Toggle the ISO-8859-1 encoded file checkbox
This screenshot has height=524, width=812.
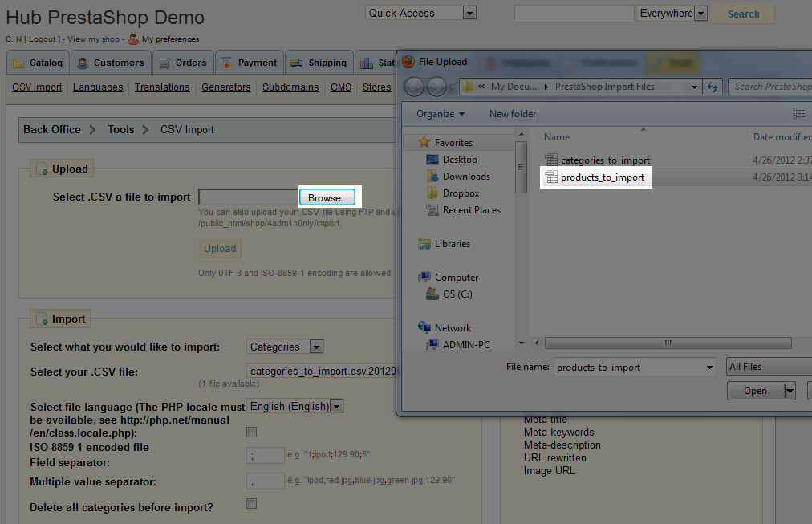click(x=252, y=433)
